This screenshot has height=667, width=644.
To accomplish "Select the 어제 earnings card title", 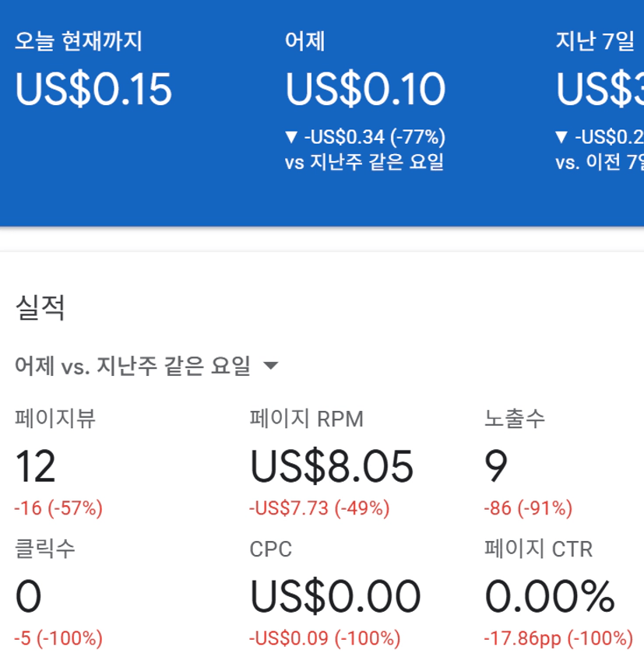I will (305, 41).
